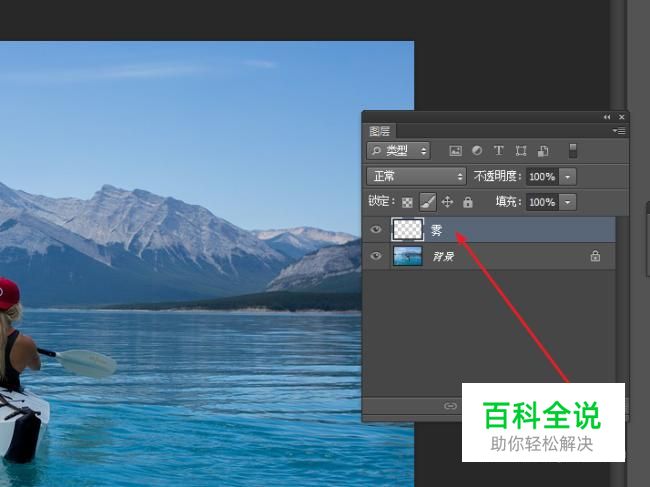Viewport: 650px width, 487px height.
Task: Open the 类型 filter type dropdown
Action: 398,151
